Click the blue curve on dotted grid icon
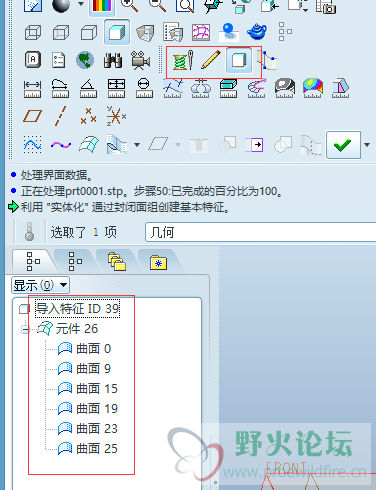The image size is (376, 490). (33, 144)
